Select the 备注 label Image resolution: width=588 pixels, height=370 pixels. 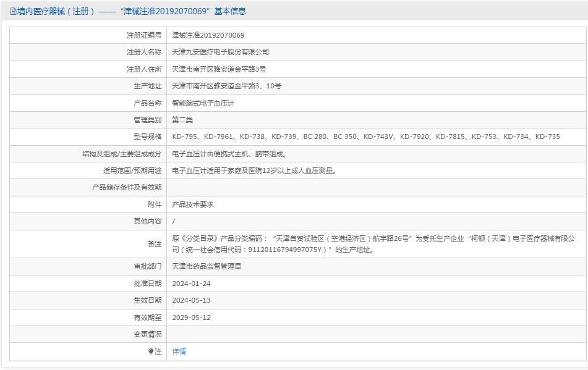pos(155,244)
